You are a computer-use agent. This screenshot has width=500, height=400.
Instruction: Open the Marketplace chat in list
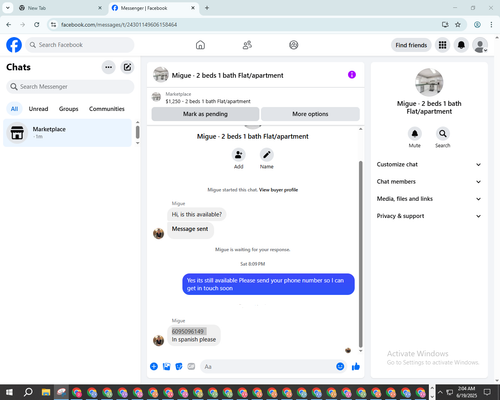pos(68,133)
